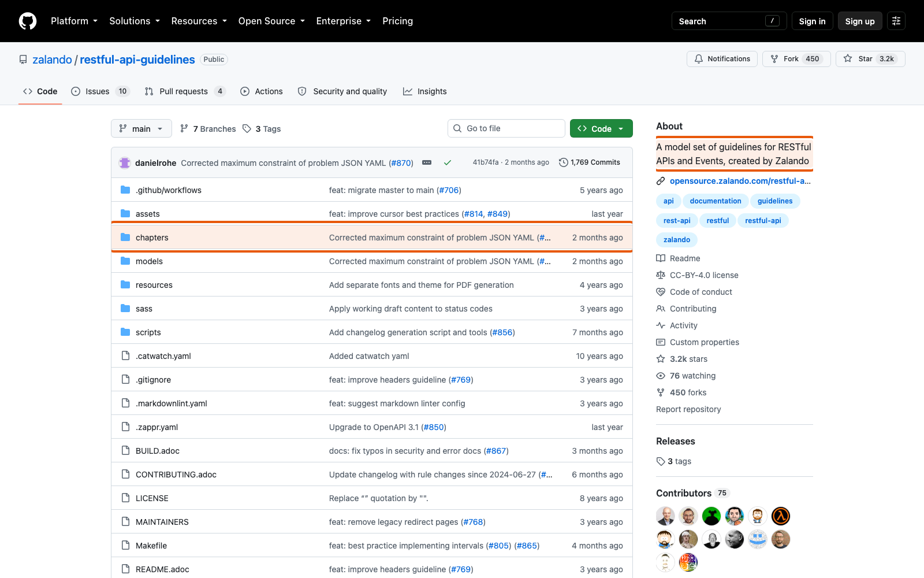View the Code of conduct
Screen dimensions: 924x578
tap(694, 292)
